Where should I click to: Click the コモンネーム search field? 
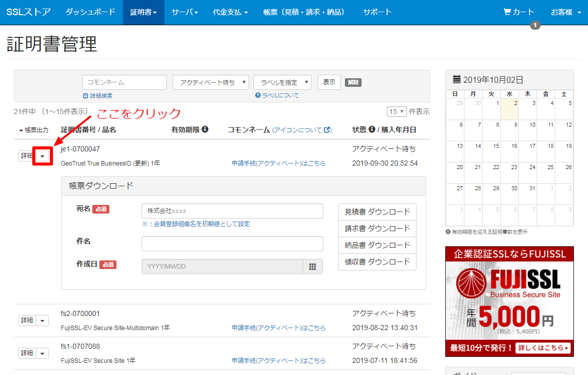click(x=125, y=82)
